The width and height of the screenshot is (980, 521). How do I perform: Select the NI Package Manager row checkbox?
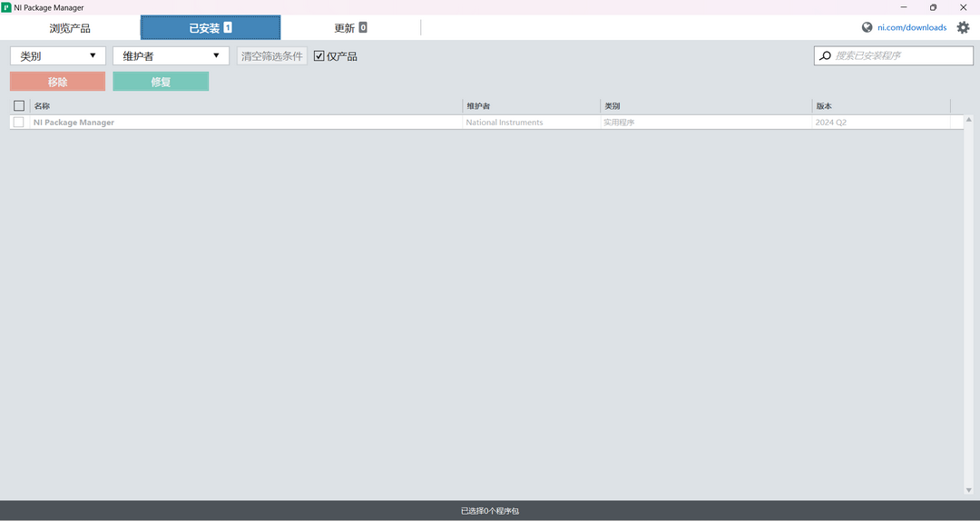click(19, 123)
